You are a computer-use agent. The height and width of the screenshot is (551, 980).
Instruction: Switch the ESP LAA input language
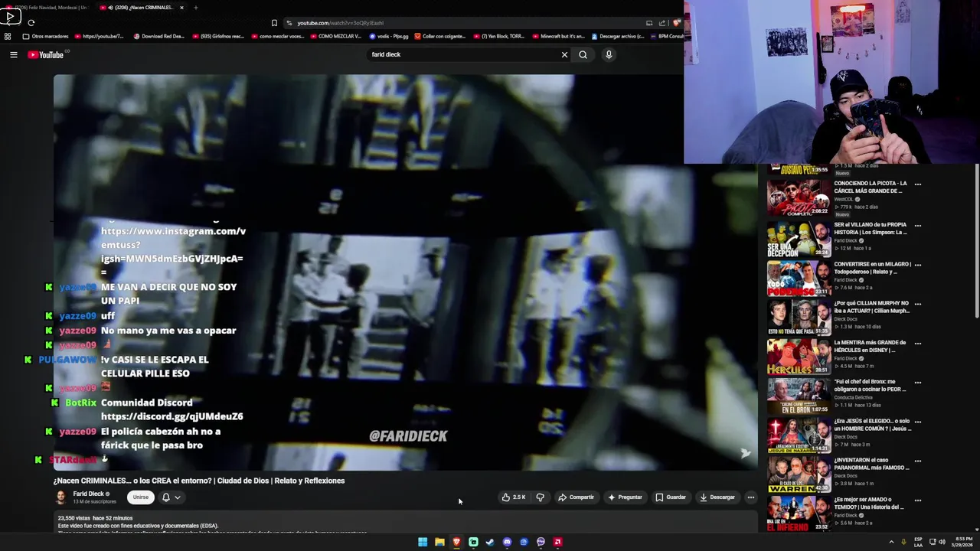click(x=919, y=542)
